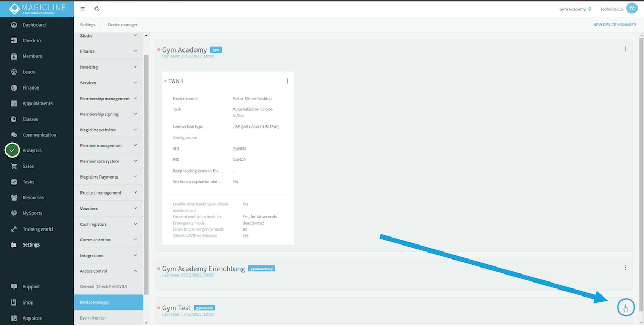Click the search magnifier icon

coord(97,9)
